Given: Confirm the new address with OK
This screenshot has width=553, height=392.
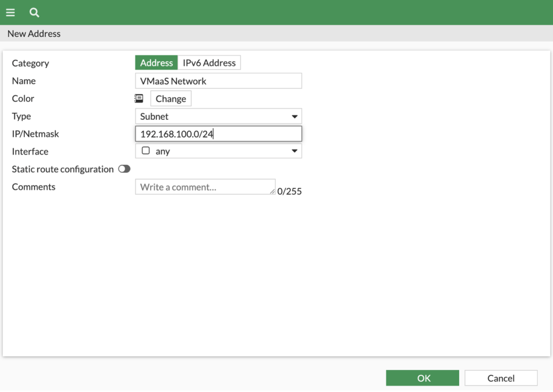Looking at the screenshot, I should tap(423, 378).
